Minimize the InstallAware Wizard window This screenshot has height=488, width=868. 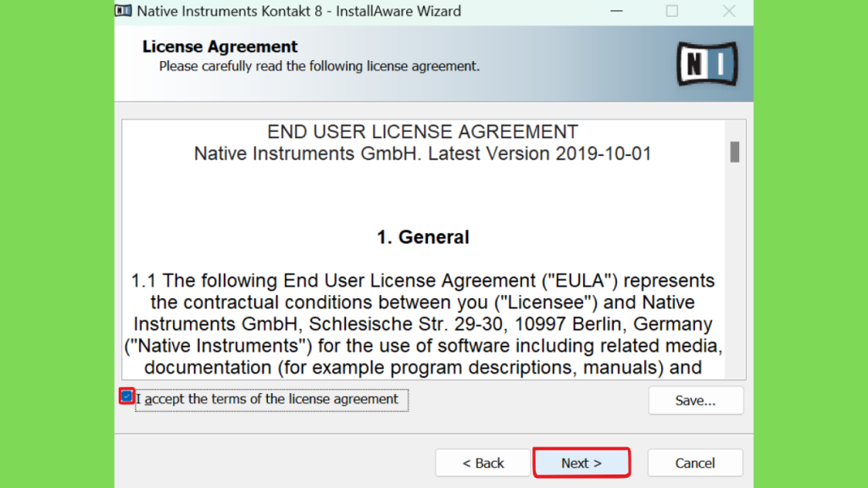617,11
